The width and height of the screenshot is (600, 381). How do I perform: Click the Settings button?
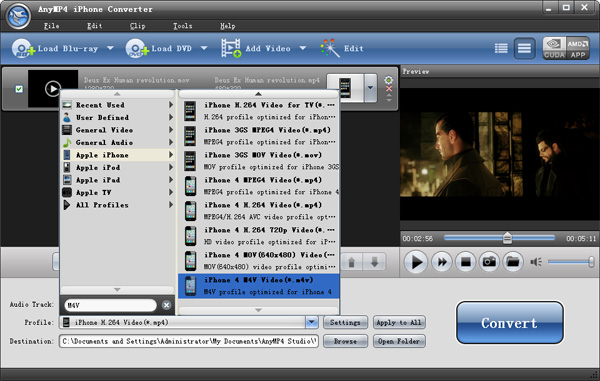[x=345, y=322]
